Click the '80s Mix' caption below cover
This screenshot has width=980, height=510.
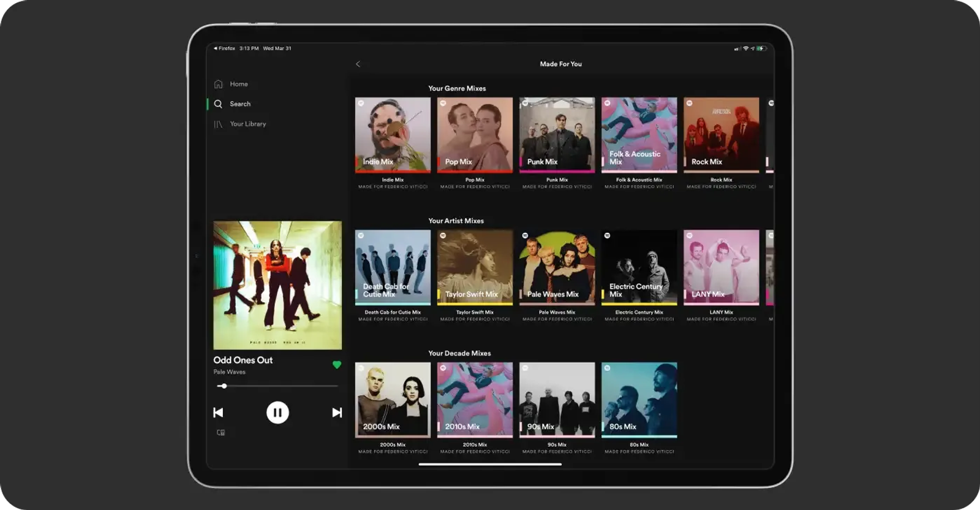pyautogui.click(x=639, y=445)
